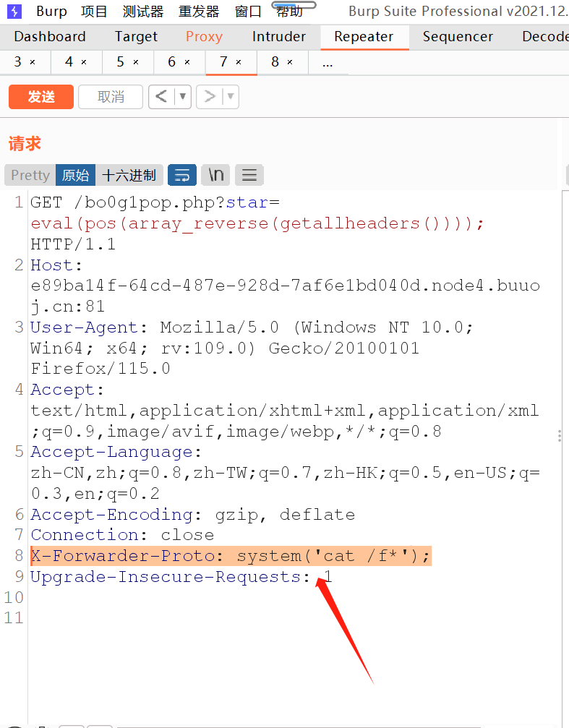Close Repeater sub-tab 7
The image size is (569, 728).
(239, 62)
